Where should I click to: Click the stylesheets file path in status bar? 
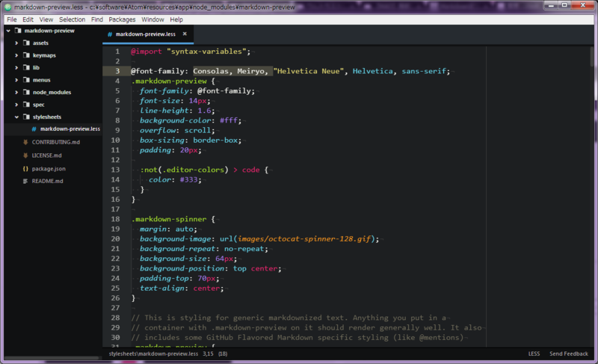[x=153, y=354]
